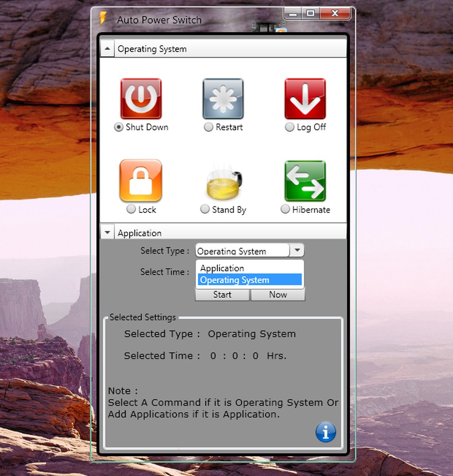Minimize the Auto Power Switch window
Image resolution: width=453 pixels, height=476 pixels.
click(293, 14)
